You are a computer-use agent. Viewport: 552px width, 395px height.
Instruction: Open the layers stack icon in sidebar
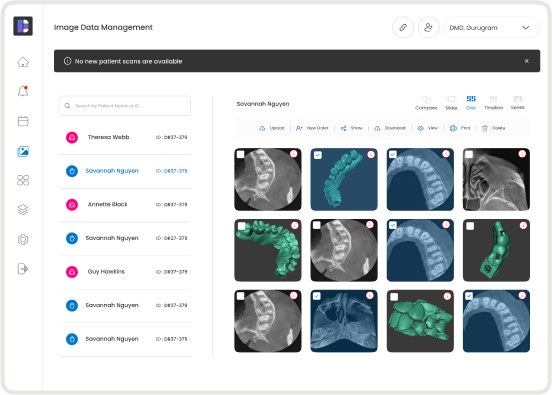[23, 210]
